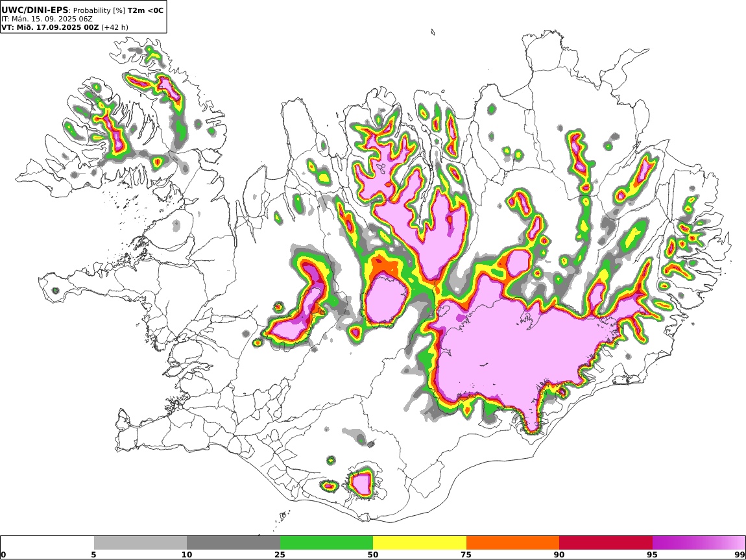Click the 95-99% magenta gradient legend swatch
Screen dimensions: 746x560
(699, 542)
